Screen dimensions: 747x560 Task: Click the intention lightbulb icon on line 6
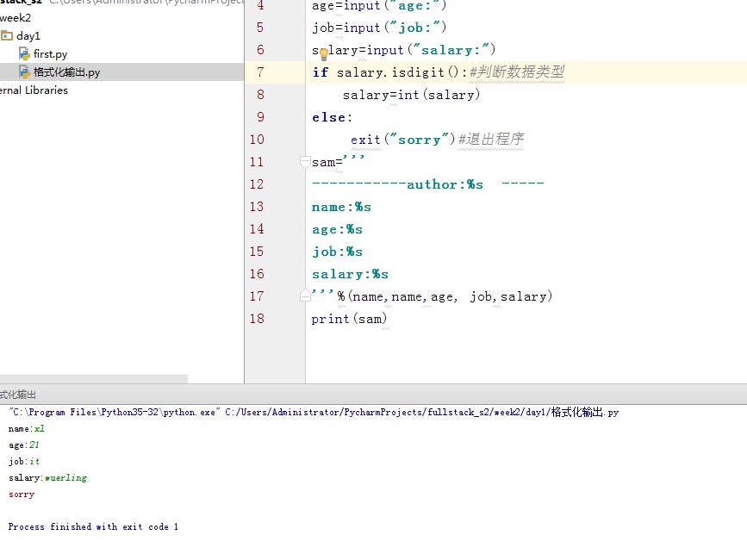click(323, 53)
